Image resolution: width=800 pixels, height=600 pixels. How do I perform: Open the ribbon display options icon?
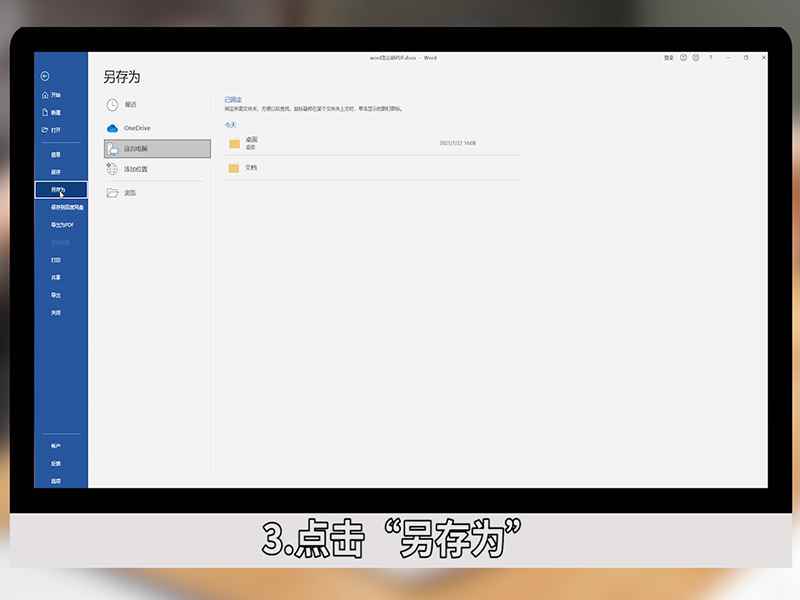710,58
